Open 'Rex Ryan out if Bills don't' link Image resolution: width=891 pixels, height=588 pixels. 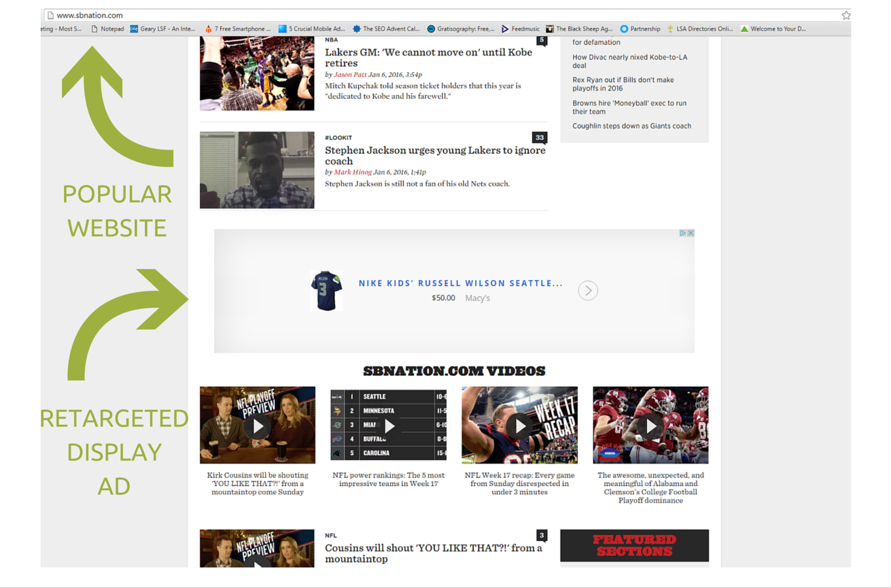point(623,84)
